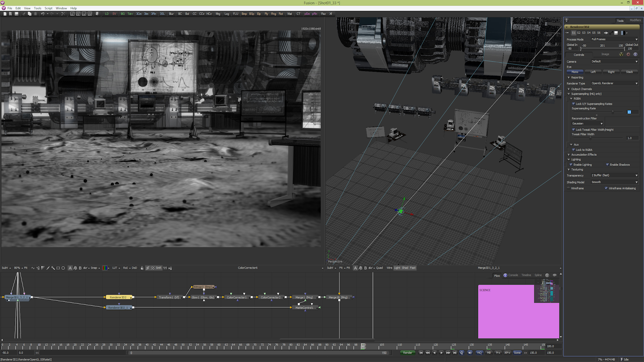This screenshot has height=362, width=644.
Task: Select Left eye button
Action: (593, 72)
